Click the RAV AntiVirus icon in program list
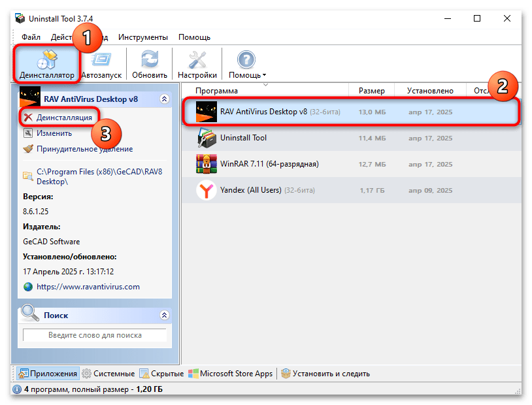532x405 pixels. click(x=207, y=112)
